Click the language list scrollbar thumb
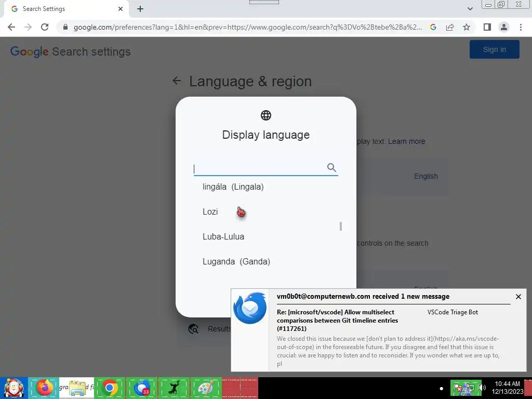The width and height of the screenshot is (532, 399). (x=341, y=227)
